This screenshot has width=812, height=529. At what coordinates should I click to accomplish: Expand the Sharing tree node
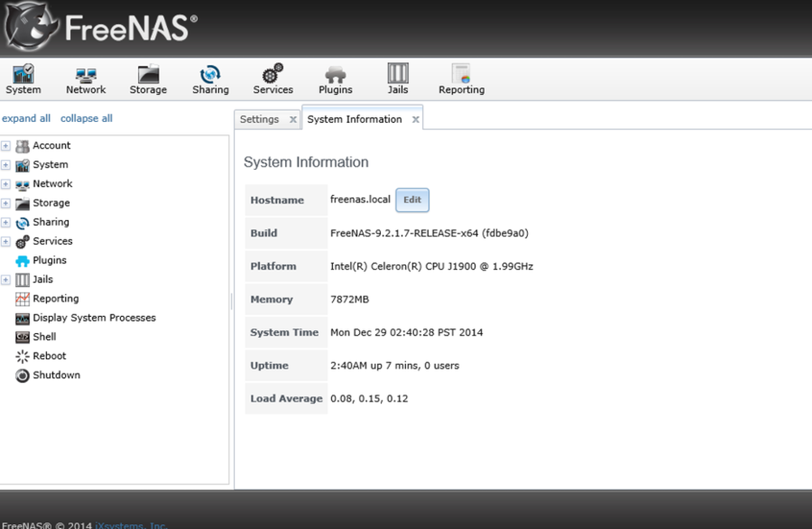[6, 223]
